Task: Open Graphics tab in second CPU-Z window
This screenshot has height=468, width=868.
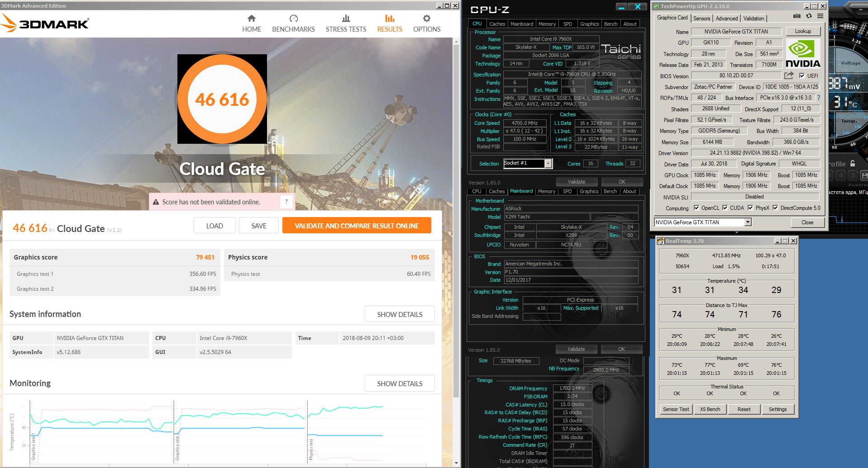Action: coord(589,191)
